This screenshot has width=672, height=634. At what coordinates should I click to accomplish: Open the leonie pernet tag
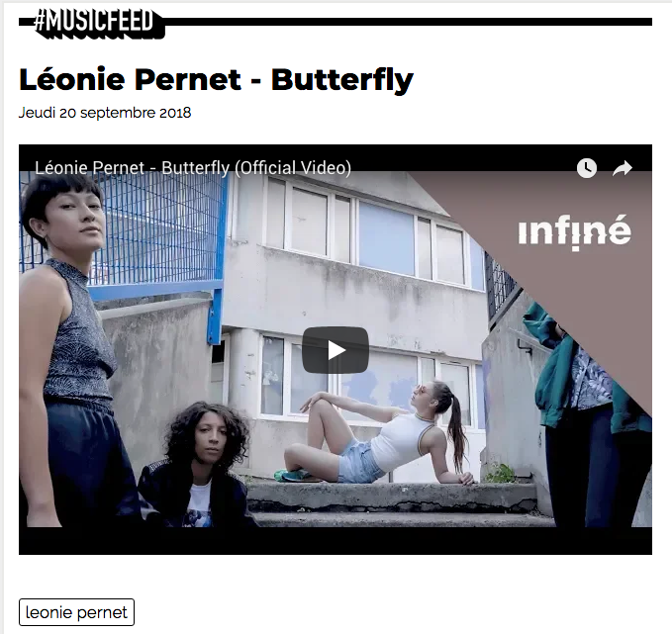coord(77,612)
